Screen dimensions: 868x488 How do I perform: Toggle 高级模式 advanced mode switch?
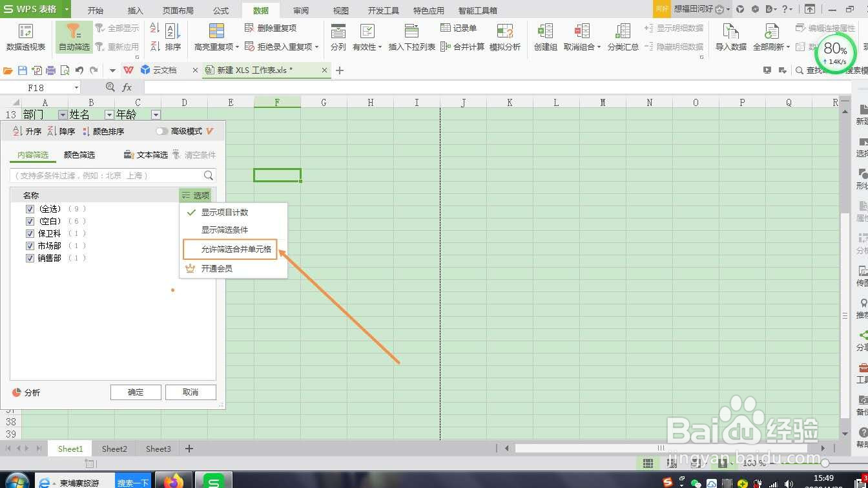[x=161, y=131]
